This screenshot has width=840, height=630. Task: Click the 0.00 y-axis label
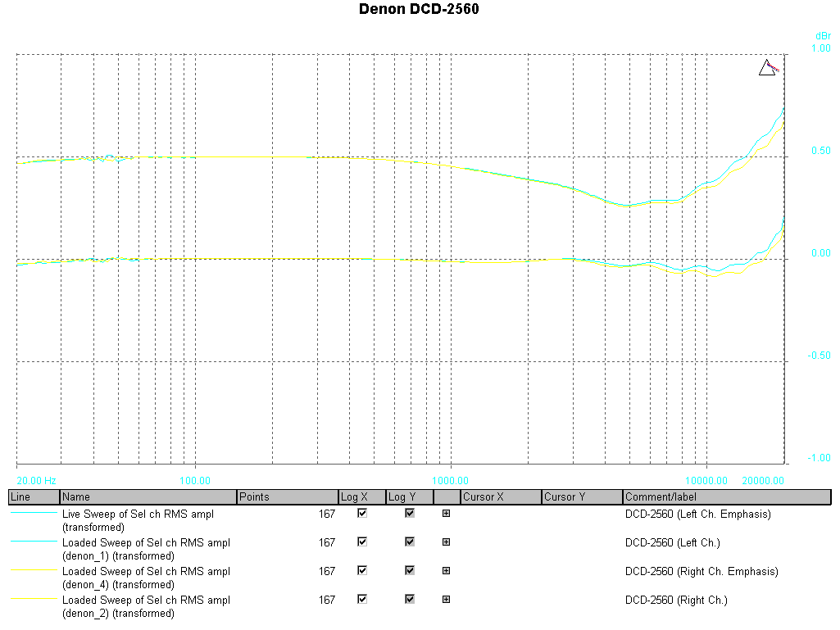820,253
